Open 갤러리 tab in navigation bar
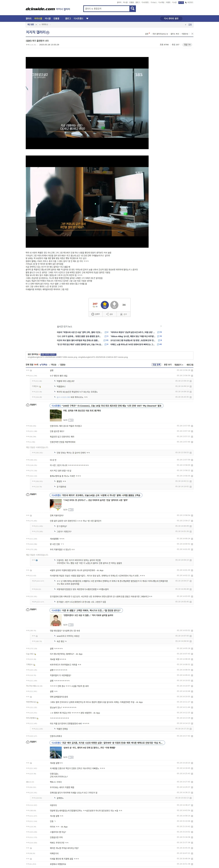Image resolution: width=219 pixels, height=868 pixels. pos(29,19)
